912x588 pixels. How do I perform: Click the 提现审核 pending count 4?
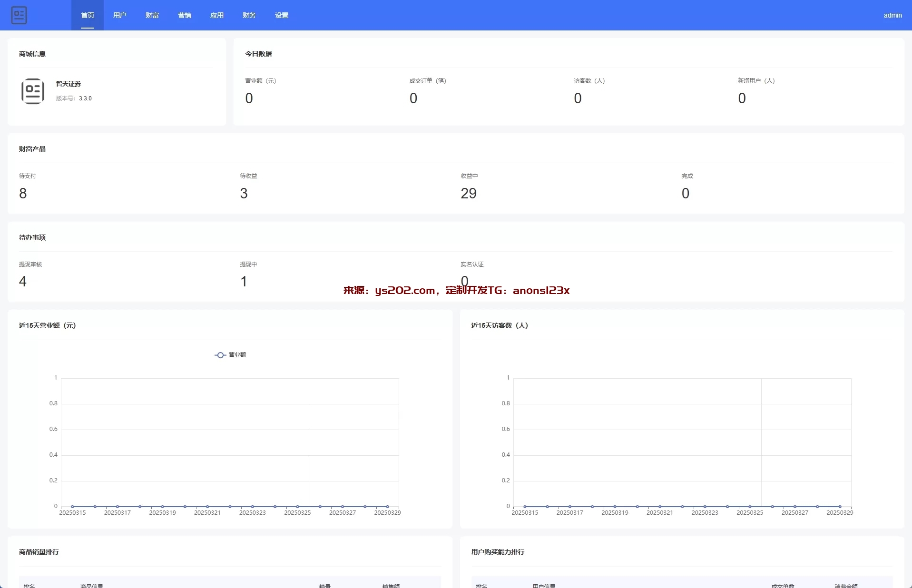[23, 282]
